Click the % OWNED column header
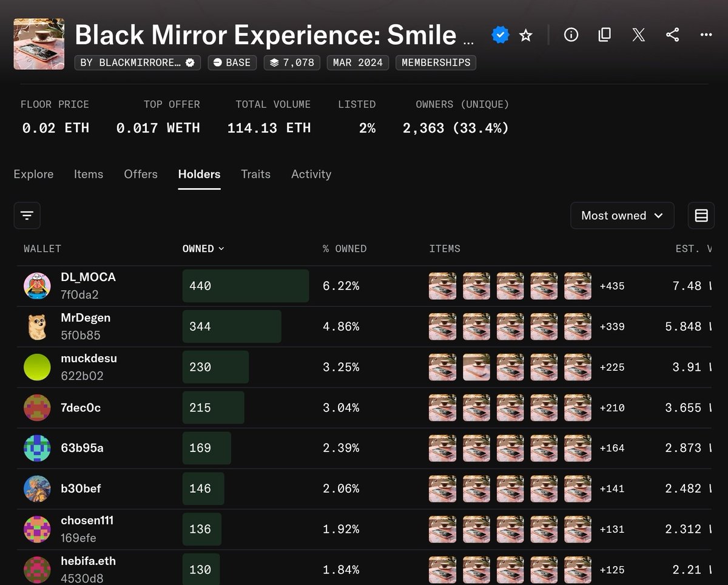The image size is (728, 585). tap(345, 249)
